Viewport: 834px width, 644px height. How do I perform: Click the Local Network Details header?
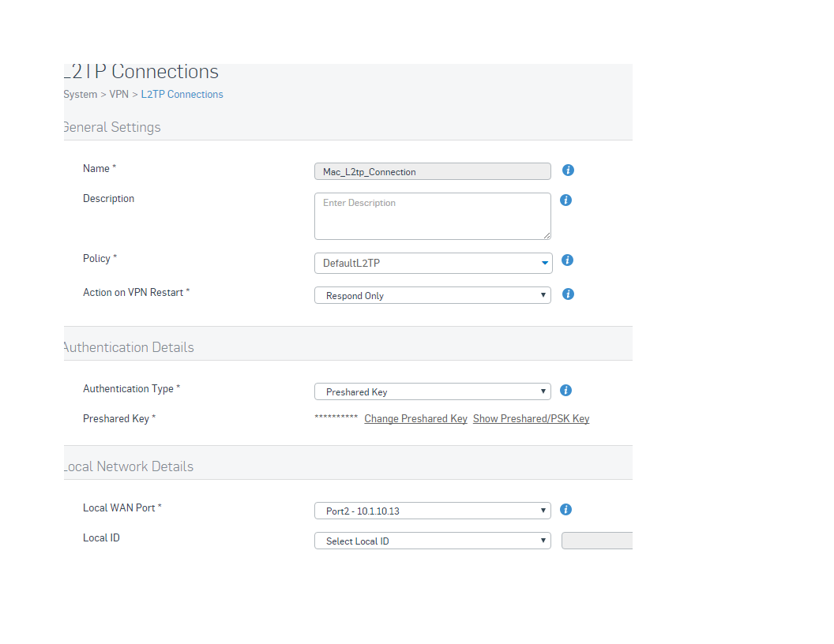coord(128,466)
